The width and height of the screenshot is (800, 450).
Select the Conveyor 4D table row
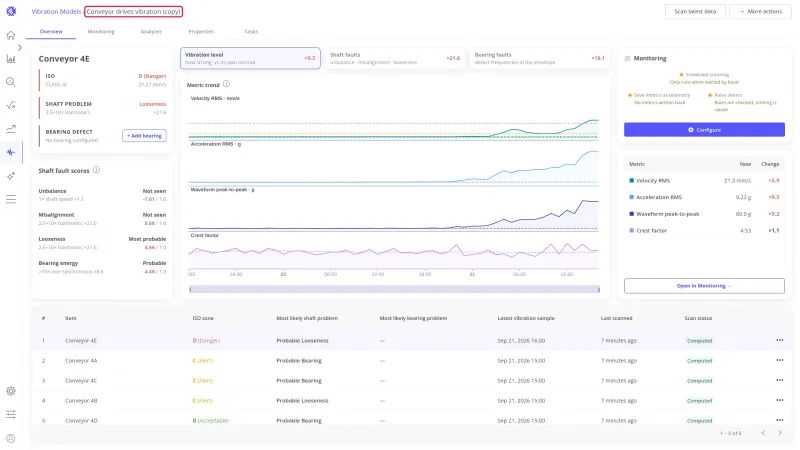[x=411, y=420]
